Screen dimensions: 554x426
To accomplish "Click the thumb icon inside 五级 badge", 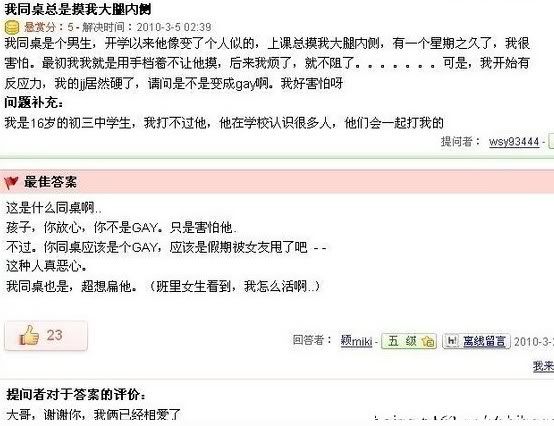I will pyautogui.click(x=428, y=342).
